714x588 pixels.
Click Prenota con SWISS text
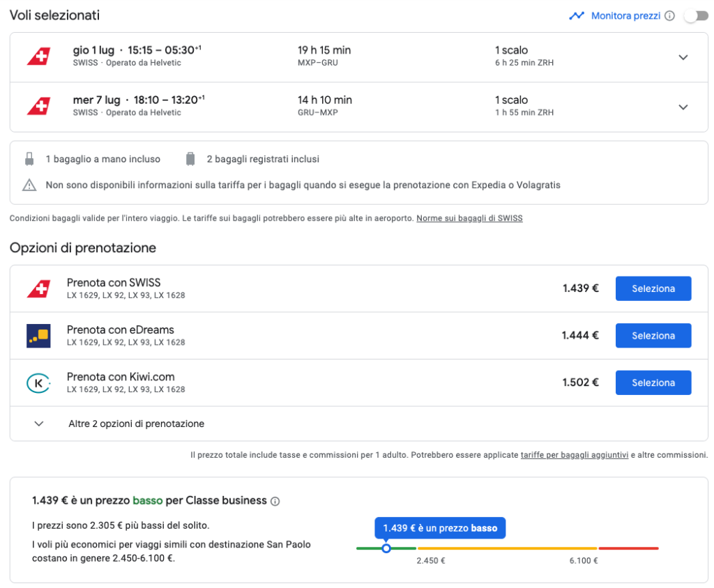tap(114, 283)
